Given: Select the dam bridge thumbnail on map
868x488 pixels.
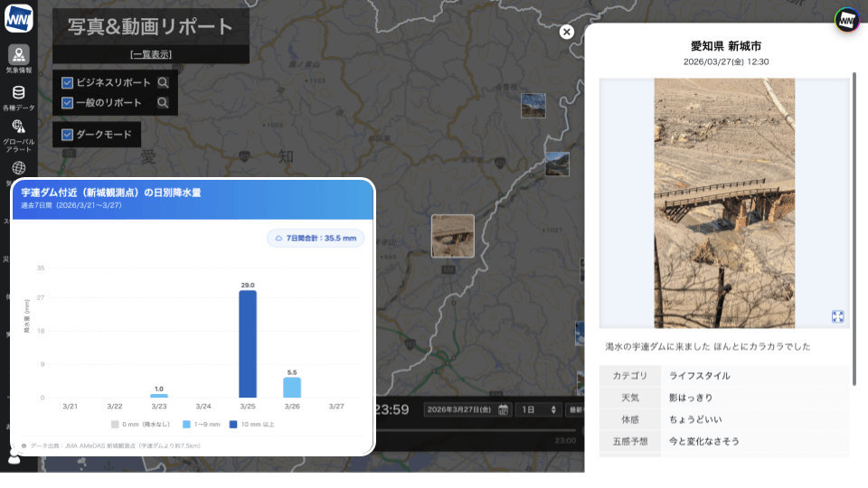Looking at the screenshot, I should click(x=453, y=236).
